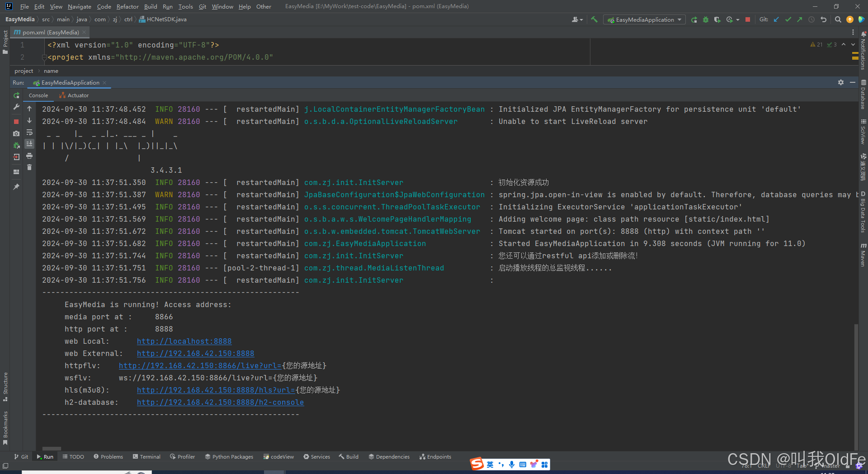Open the Navigate menu
The image size is (868, 474).
point(80,6)
